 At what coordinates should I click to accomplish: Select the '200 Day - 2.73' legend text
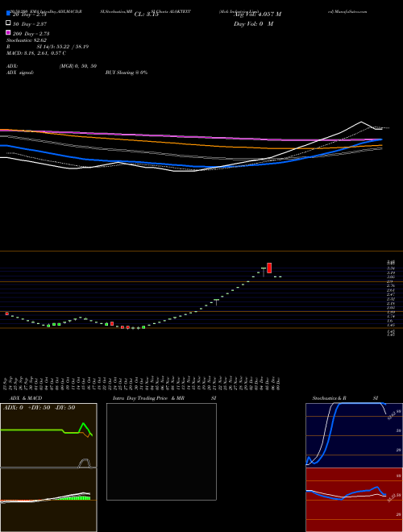tap(31, 34)
